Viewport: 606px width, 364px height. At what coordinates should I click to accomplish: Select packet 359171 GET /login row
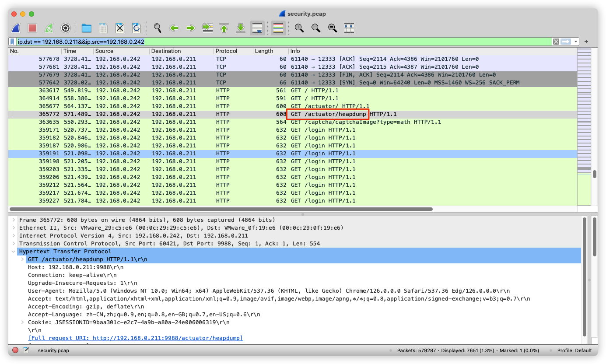(292, 130)
